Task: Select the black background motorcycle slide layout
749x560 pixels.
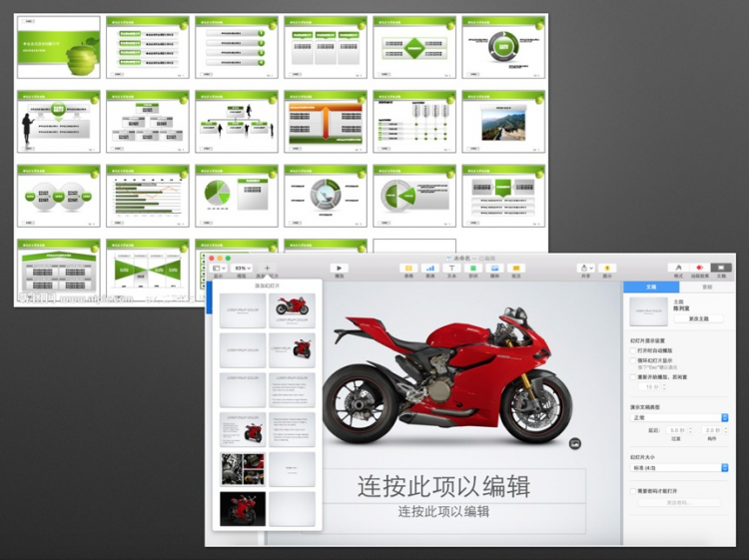Action: 242,508
